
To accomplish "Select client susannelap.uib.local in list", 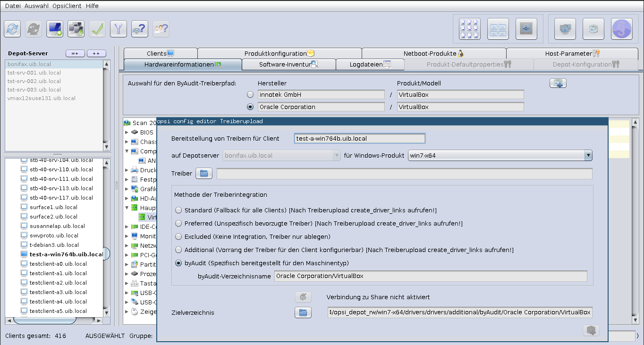I will (57, 226).
